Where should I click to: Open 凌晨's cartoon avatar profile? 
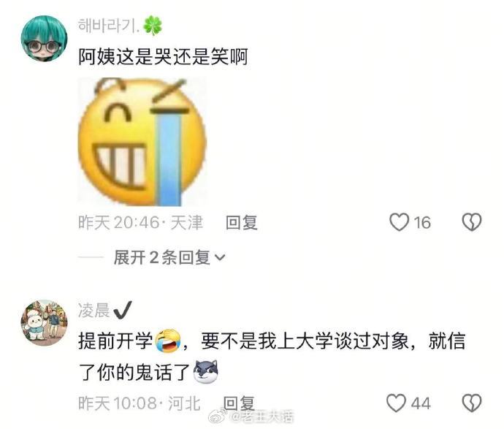click(44, 323)
